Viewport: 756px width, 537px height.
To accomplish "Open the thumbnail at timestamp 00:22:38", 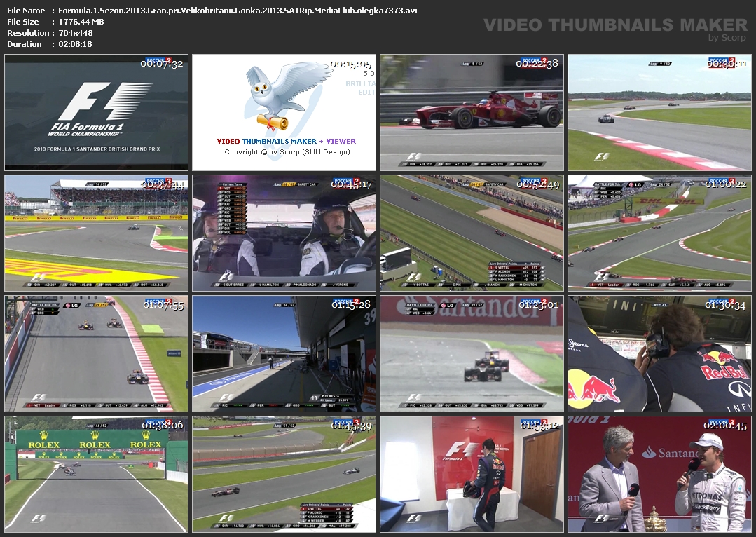I will [472, 112].
